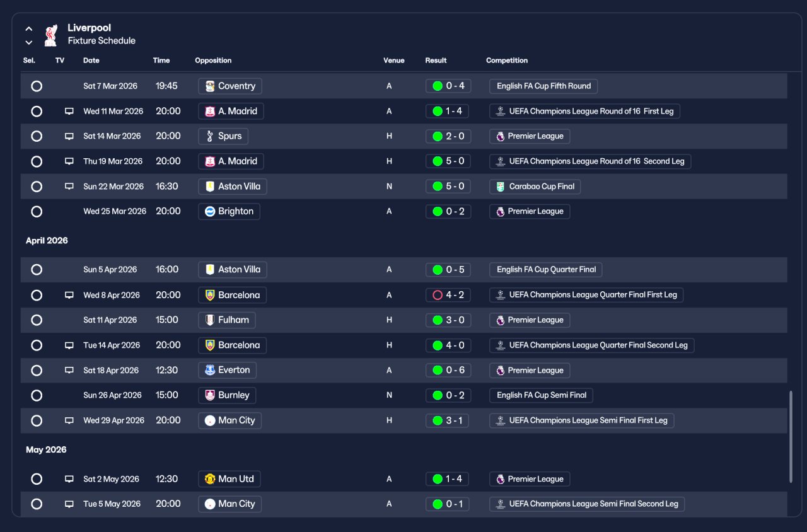The height and width of the screenshot is (532, 807).
Task: Open the 3 - 1 result against Man City
Action: (x=447, y=420)
